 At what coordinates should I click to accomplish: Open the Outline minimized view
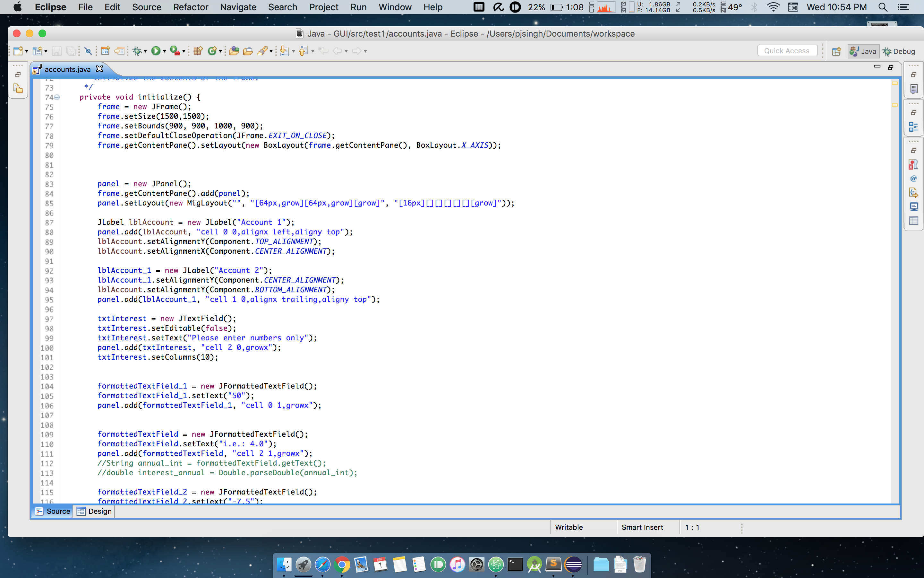(914, 127)
